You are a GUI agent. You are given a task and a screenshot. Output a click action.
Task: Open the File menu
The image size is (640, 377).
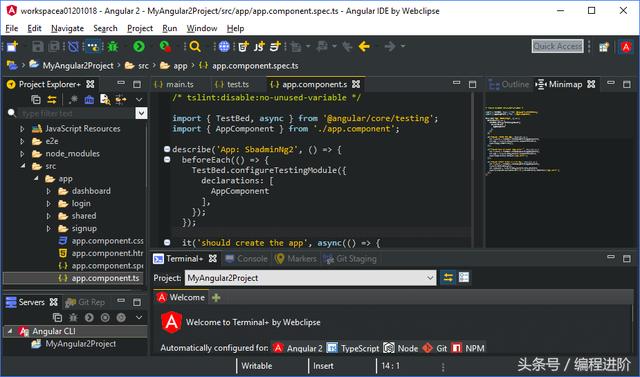pyautogui.click(x=12, y=28)
